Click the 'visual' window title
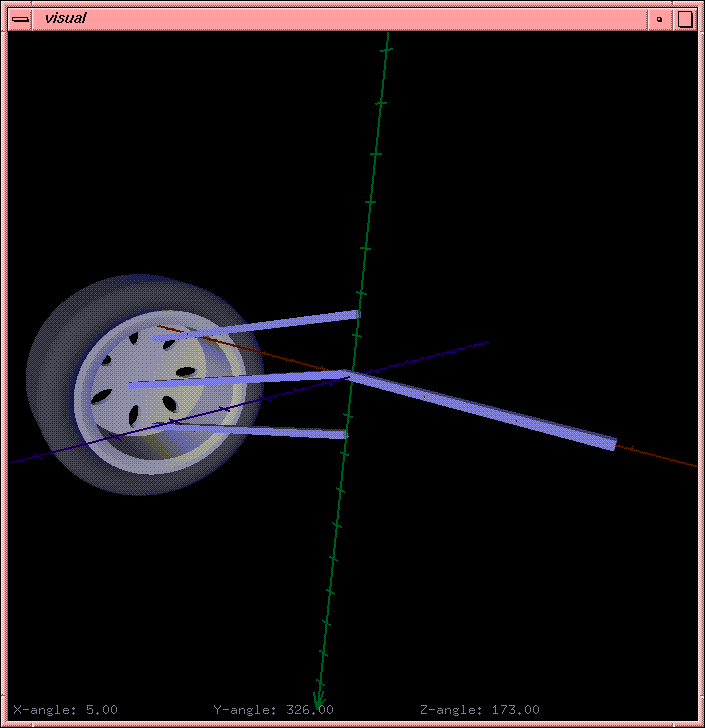The width and height of the screenshot is (705, 728). coord(65,18)
